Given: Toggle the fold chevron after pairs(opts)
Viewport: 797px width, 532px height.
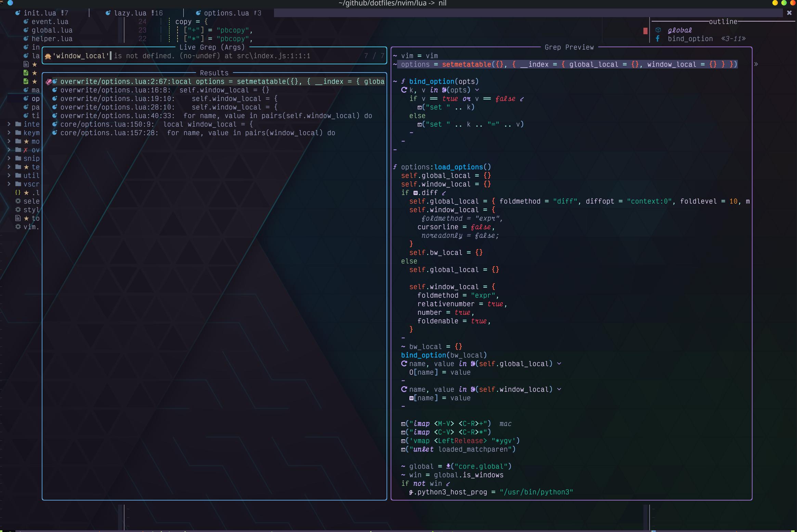Looking at the screenshot, I should pyautogui.click(x=477, y=90).
